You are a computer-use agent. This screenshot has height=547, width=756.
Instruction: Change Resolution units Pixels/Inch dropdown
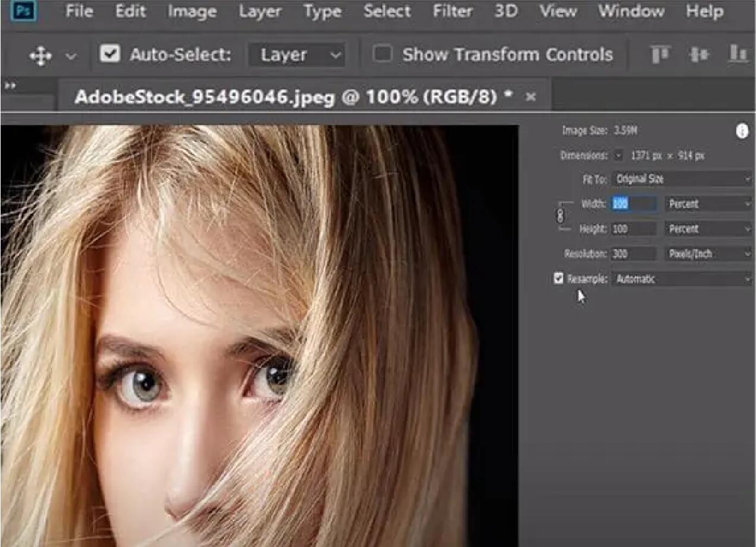pyautogui.click(x=707, y=254)
